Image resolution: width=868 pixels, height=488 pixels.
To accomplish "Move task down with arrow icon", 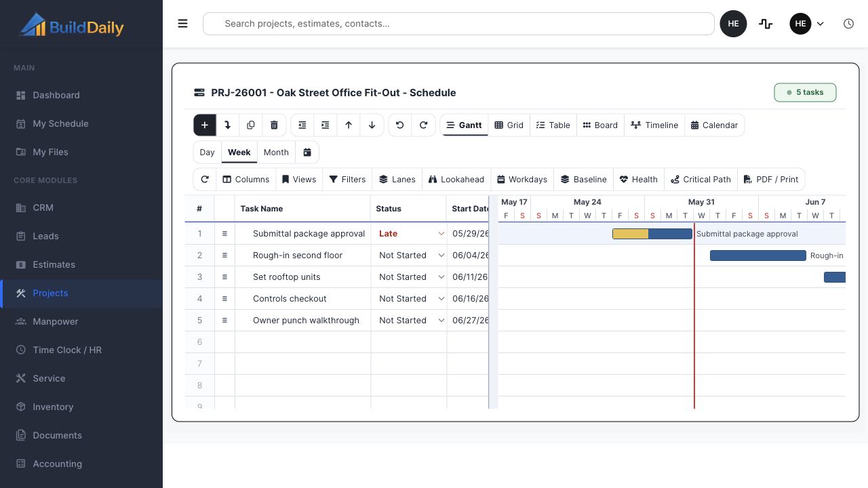I will click(372, 125).
